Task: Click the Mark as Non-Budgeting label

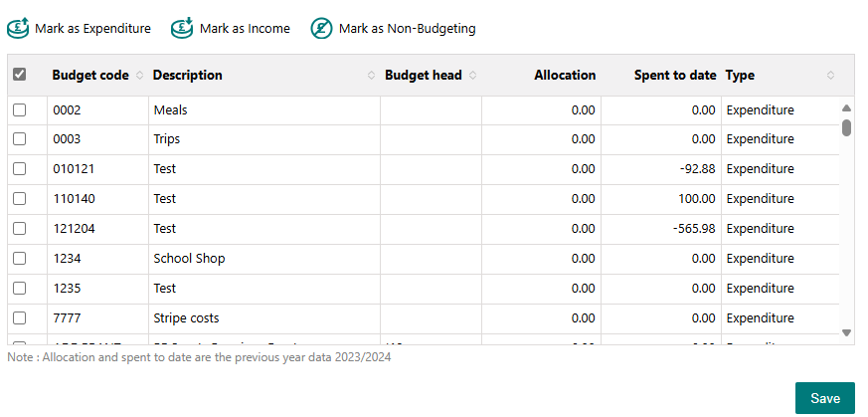Action: click(x=407, y=28)
